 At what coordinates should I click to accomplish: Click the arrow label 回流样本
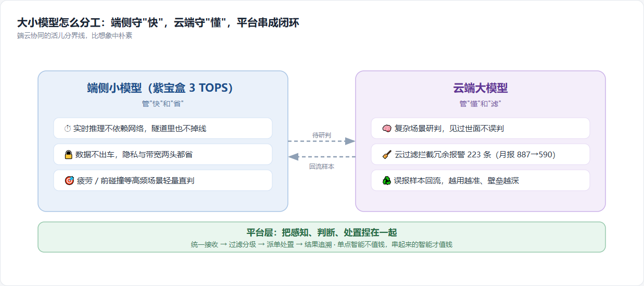322,167
